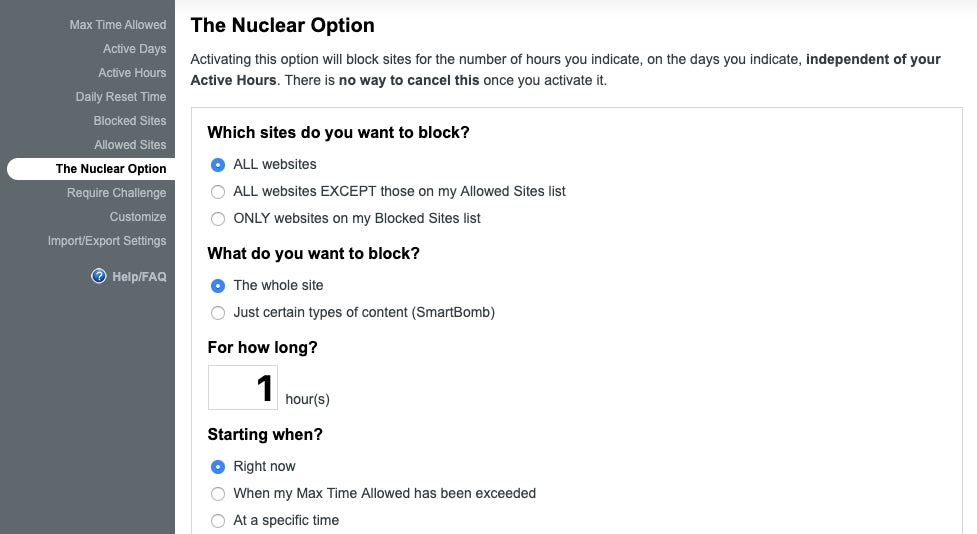The width and height of the screenshot is (977, 534).
Task: Select ONLY websites on my Blocked Sites list
Action: click(218, 218)
